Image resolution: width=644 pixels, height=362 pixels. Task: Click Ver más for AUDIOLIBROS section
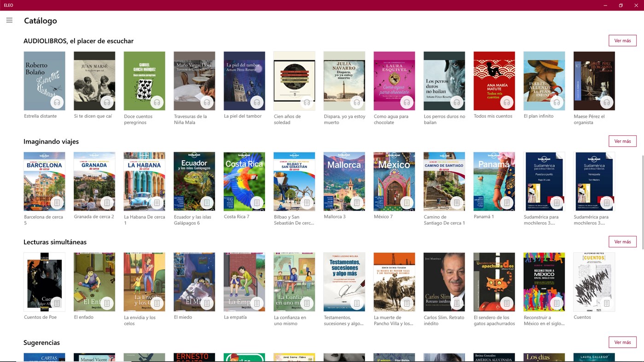tap(622, 40)
